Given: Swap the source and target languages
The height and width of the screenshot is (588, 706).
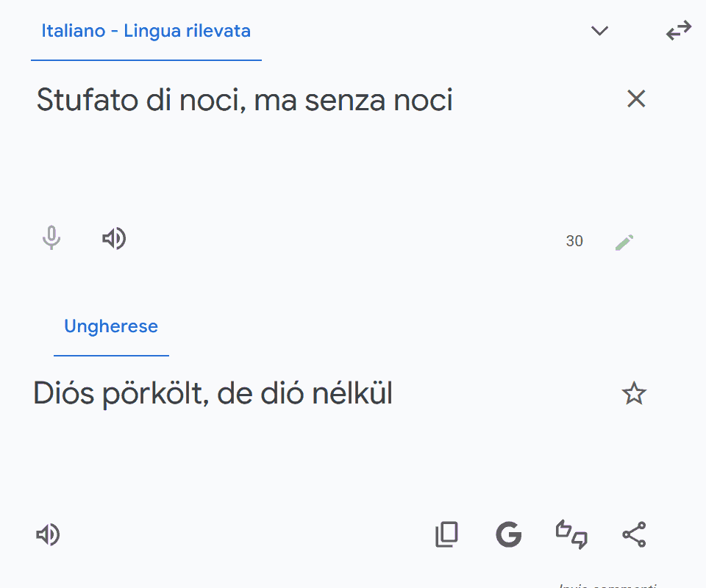Looking at the screenshot, I should coord(679,31).
